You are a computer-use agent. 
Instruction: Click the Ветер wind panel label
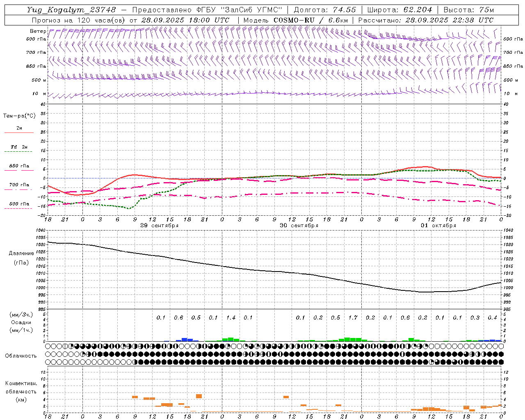tap(38, 31)
